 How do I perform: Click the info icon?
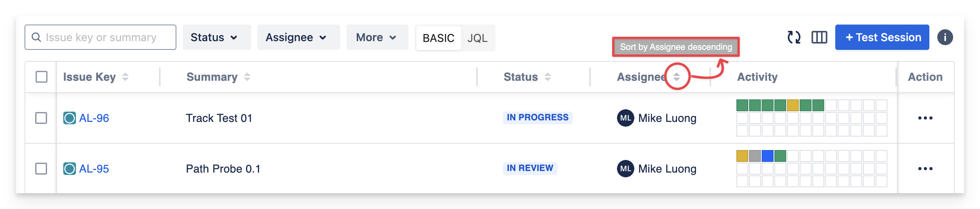click(x=945, y=37)
